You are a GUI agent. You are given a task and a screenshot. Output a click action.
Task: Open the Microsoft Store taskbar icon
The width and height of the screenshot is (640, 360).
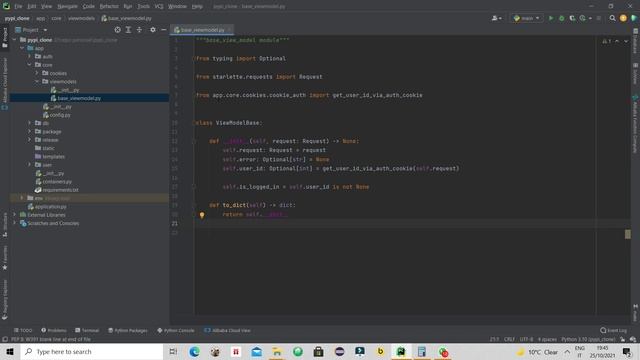pos(318,351)
